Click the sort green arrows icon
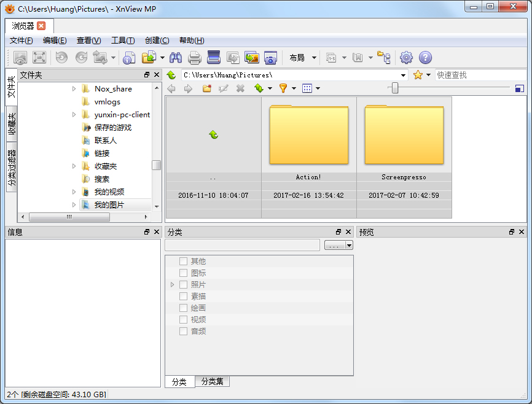This screenshot has height=404, width=532. coord(259,88)
